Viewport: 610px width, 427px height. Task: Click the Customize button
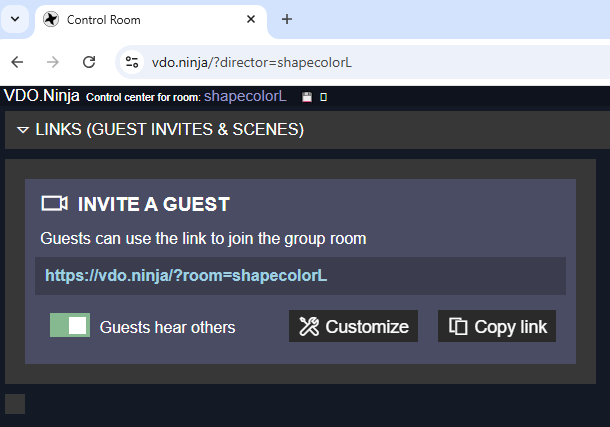(x=353, y=326)
